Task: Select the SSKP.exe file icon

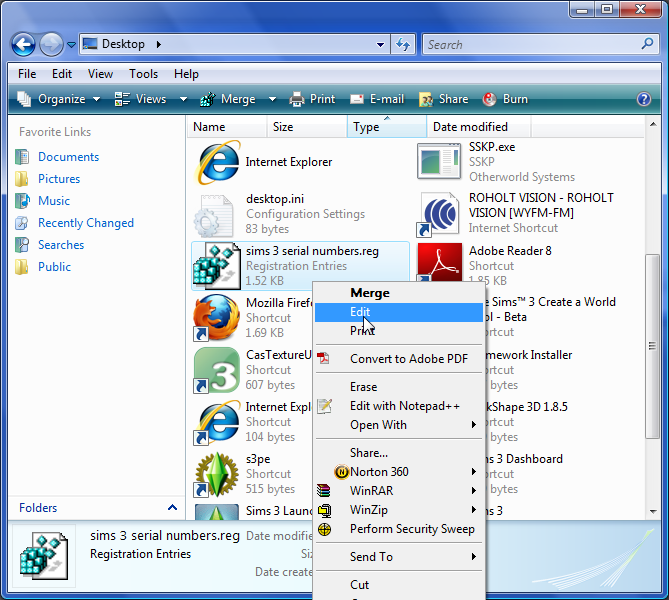Action: tap(439, 161)
